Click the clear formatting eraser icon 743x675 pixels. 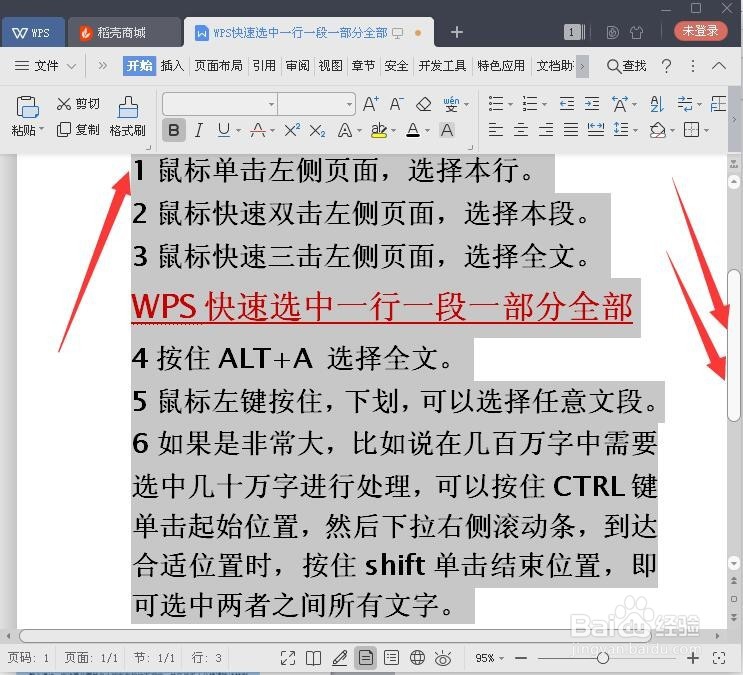[x=423, y=104]
